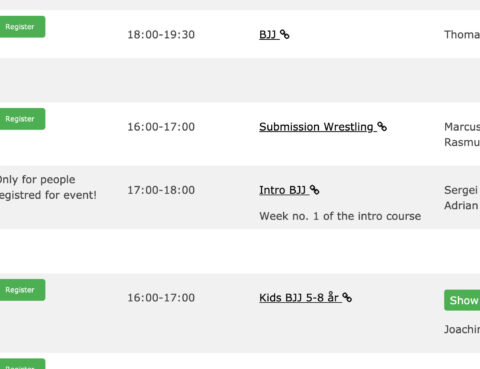Click the 17:00-18:00 time for Intro BJJ
Image resolution: width=480 pixels, height=369 pixels.
[x=161, y=190]
